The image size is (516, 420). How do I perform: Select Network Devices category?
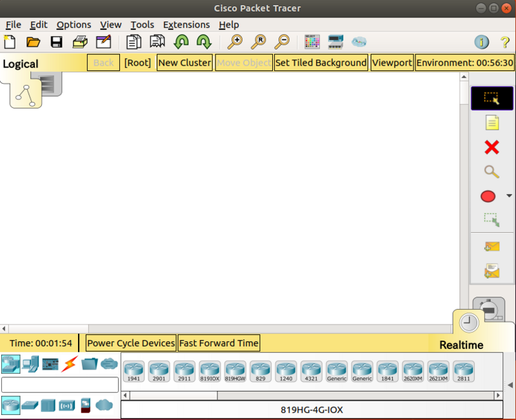(x=10, y=364)
